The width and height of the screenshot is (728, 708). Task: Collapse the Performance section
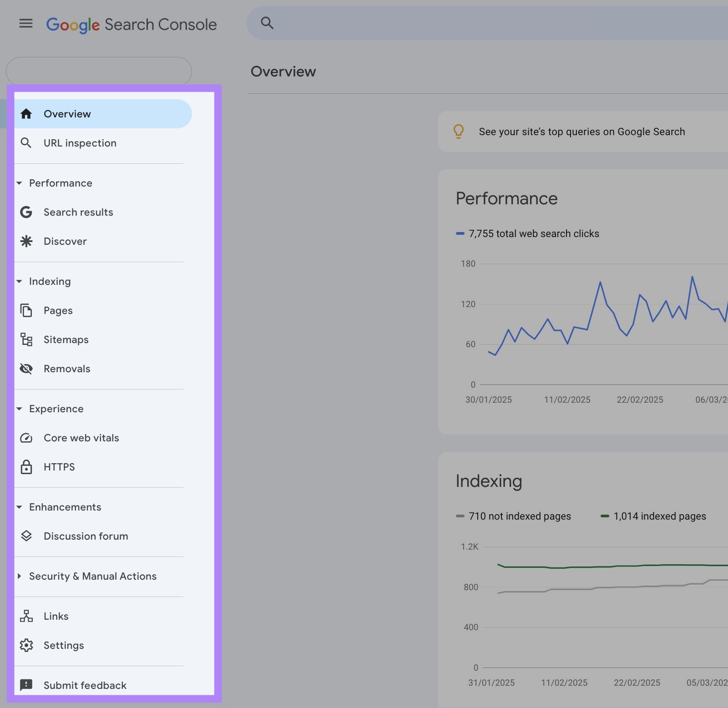click(x=19, y=183)
